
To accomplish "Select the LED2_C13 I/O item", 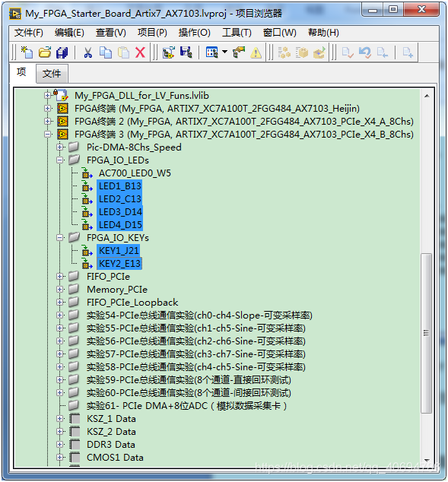I will (119, 199).
